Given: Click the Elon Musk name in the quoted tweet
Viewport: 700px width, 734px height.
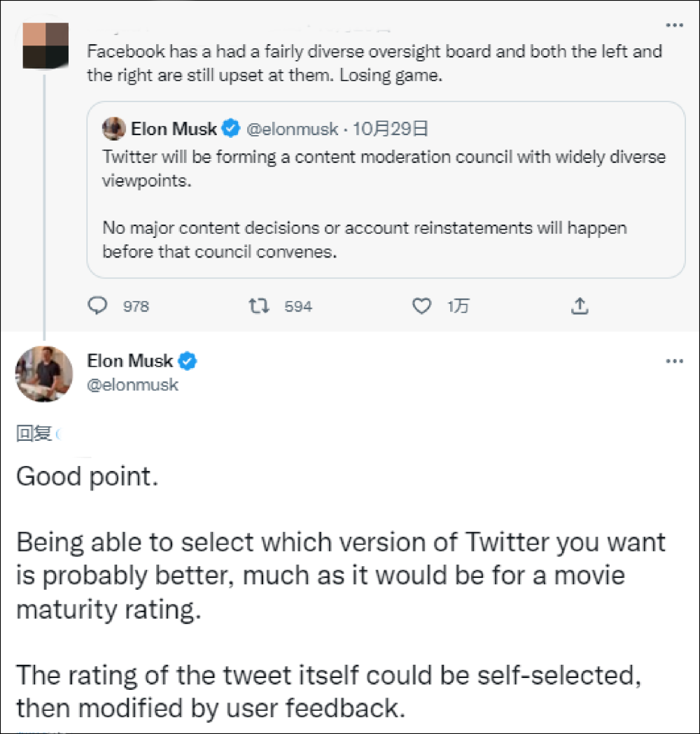Looking at the screenshot, I should pyautogui.click(x=174, y=129).
